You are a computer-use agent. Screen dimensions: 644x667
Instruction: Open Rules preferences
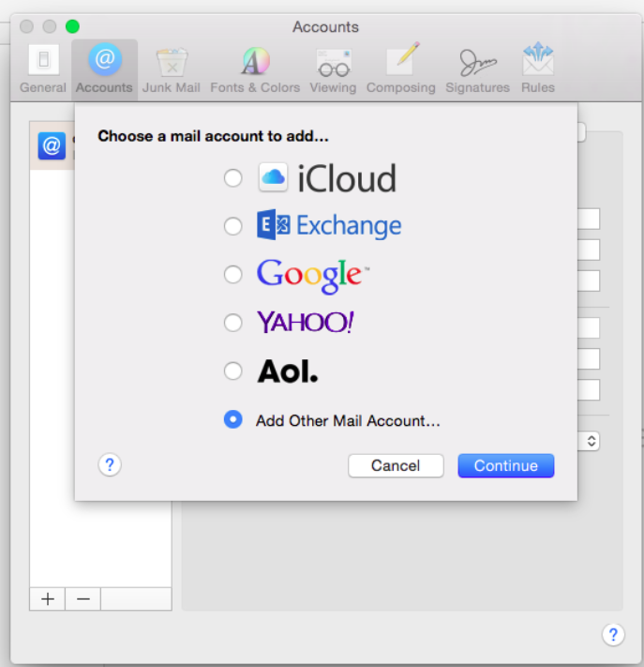pos(538,68)
